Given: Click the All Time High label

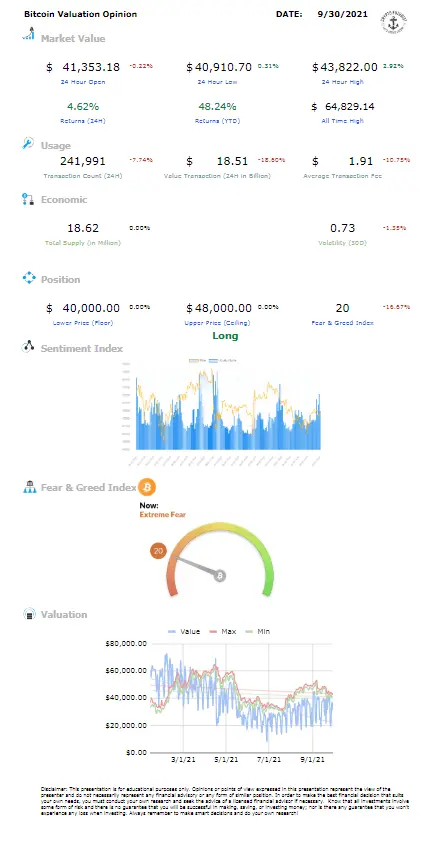Looking at the screenshot, I should pos(343,121).
